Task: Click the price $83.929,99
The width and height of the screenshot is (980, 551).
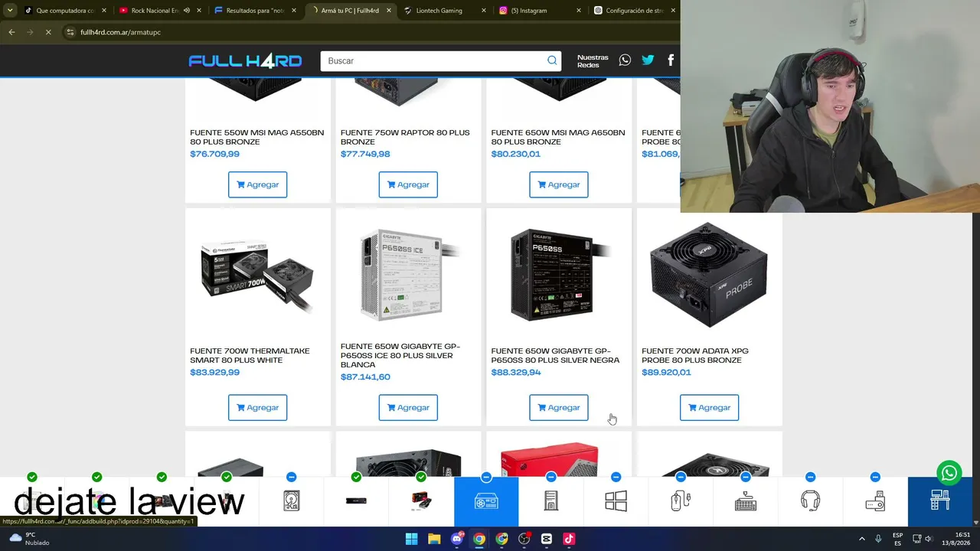Action: [x=214, y=372]
